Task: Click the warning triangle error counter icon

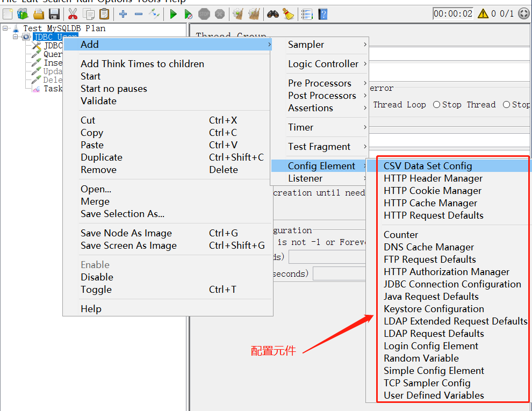Action: tap(483, 14)
